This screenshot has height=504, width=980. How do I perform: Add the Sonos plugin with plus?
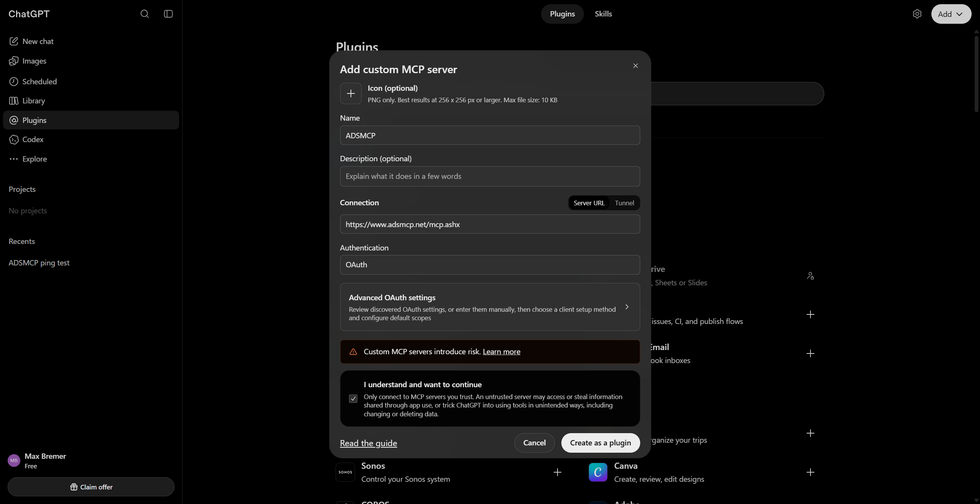[558, 472]
